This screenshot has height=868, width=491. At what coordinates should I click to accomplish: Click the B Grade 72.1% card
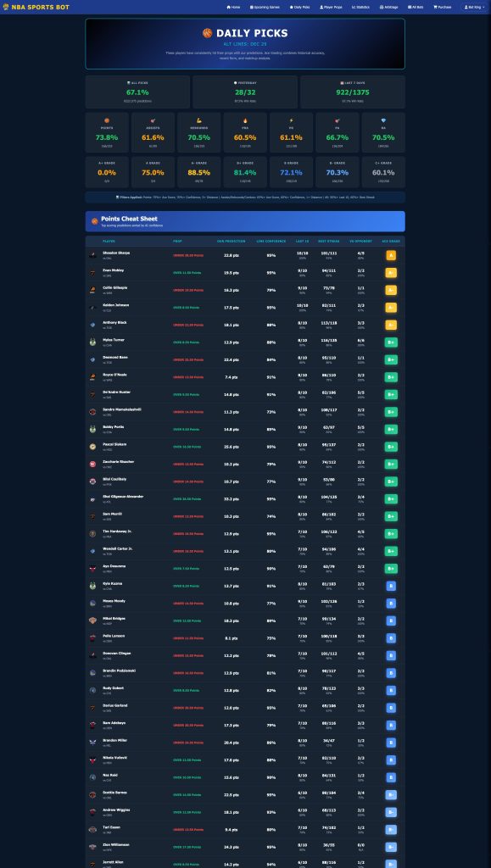click(291, 172)
